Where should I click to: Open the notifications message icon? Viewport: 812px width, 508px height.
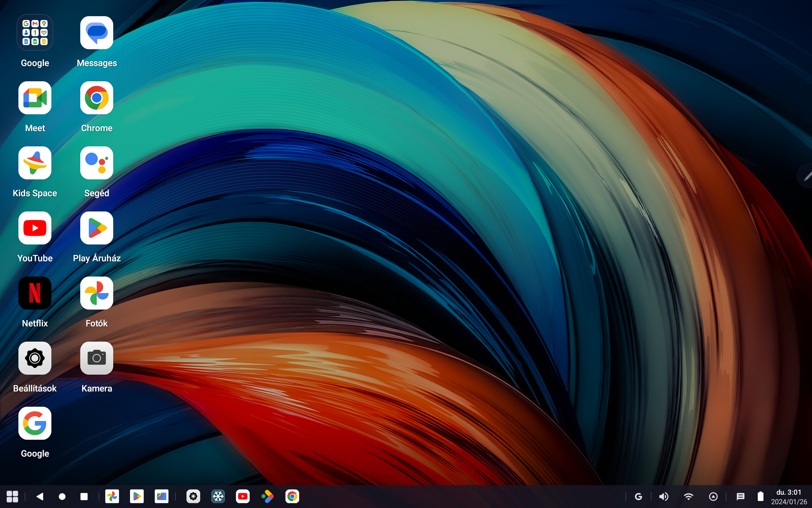[740, 497]
